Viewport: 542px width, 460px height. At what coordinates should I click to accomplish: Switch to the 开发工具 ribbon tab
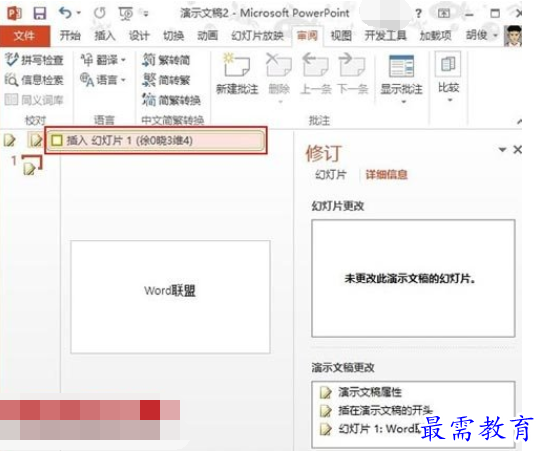click(385, 35)
